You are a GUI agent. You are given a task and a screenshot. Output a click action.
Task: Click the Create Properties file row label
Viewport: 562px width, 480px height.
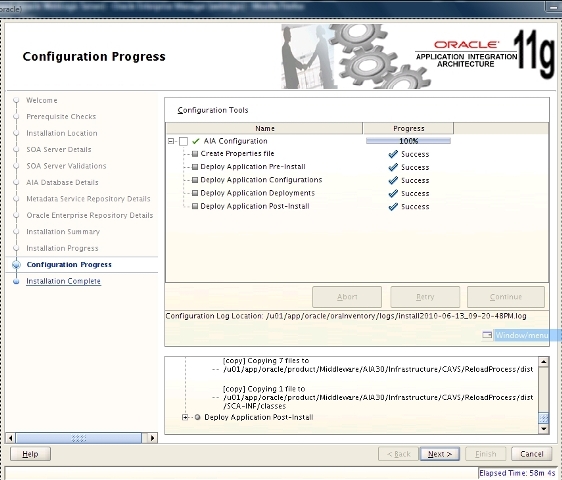pos(237,154)
